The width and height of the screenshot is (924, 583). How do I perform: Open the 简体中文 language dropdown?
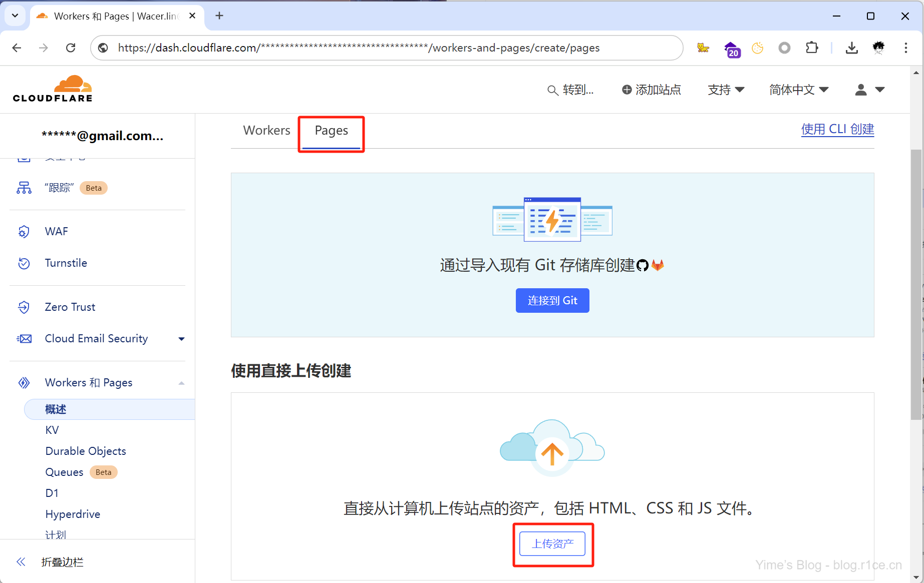(x=799, y=90)
